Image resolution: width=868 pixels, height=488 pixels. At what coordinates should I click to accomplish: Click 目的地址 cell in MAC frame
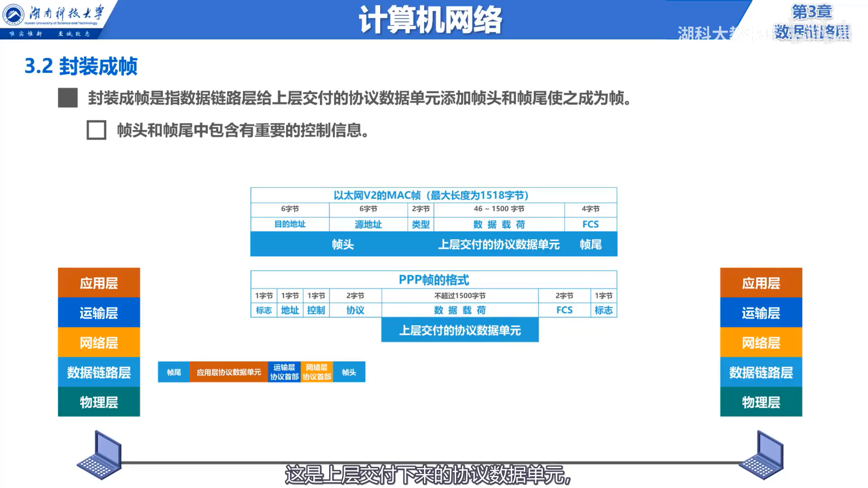(290, 224)
